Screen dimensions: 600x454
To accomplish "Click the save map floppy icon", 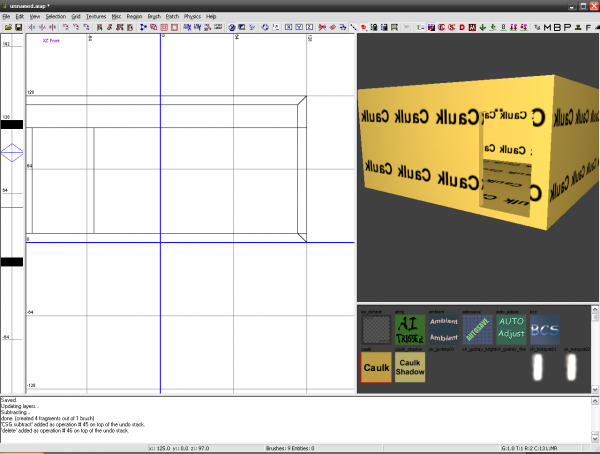I will pos(18,27).
